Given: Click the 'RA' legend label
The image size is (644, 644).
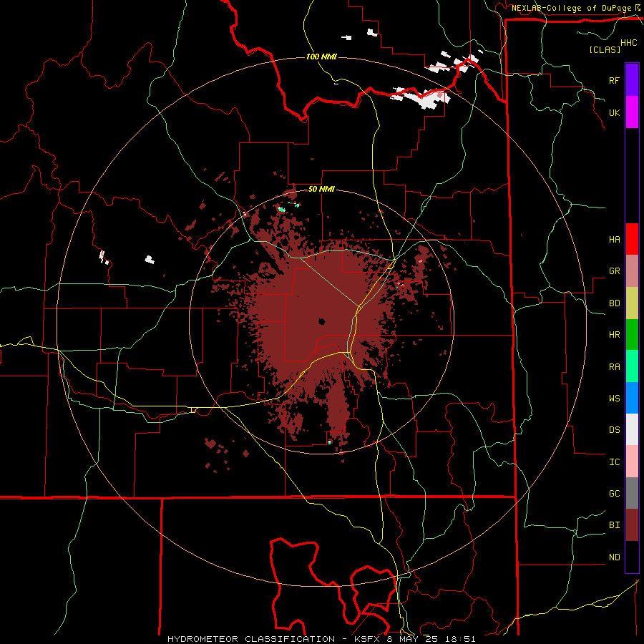Looking at the screenshot, I should [614, 366].
